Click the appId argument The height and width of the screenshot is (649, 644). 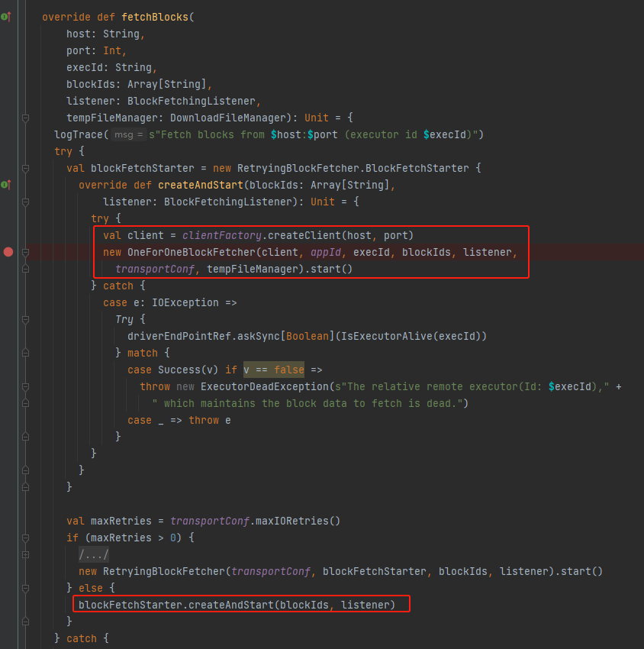tap(326, 252)
